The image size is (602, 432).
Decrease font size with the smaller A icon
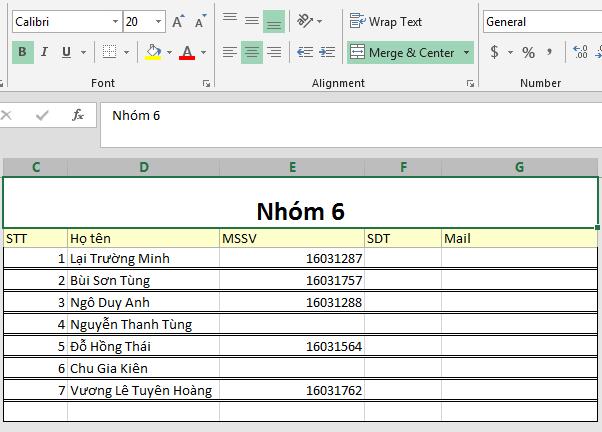(x=200, y=22)
